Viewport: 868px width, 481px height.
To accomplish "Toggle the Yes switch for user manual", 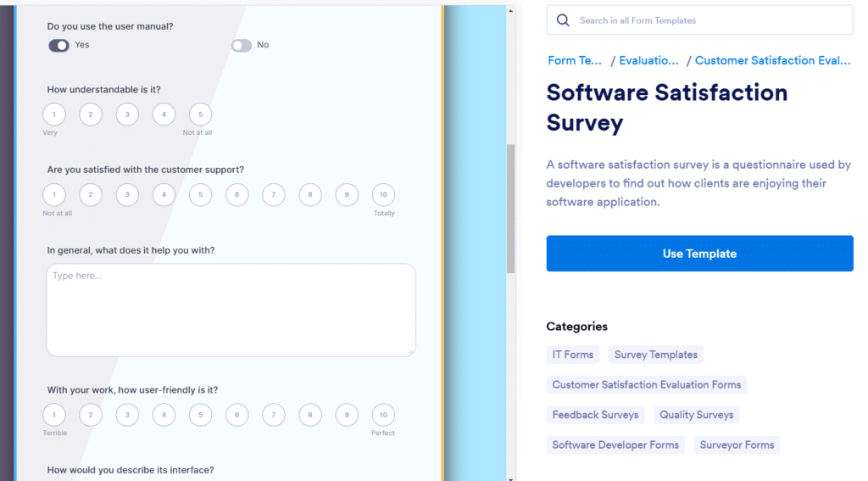I will [58, 46].
